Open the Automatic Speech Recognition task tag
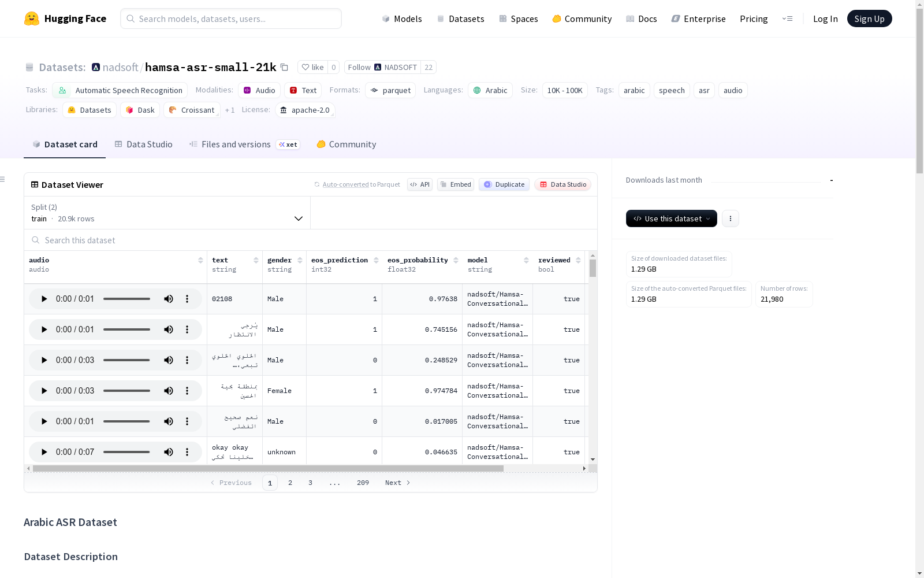Screen dimensions: 924x578 [x=120, y=90]
